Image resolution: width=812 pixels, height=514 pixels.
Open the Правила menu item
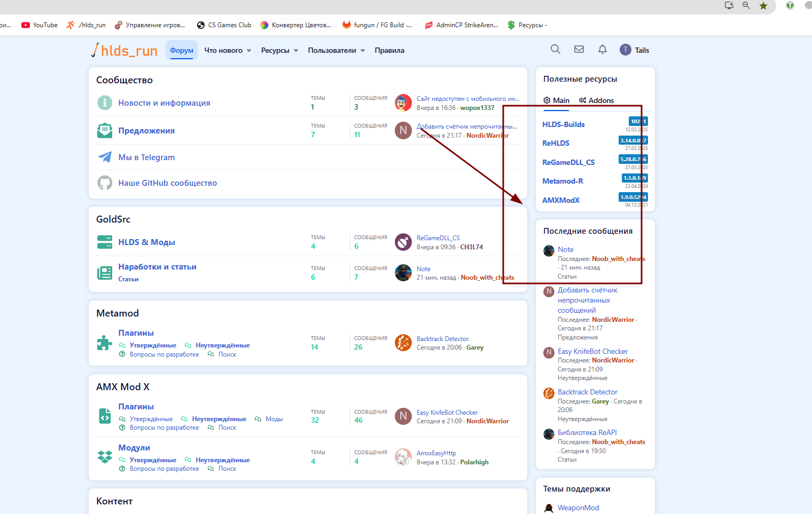(389, 51)
